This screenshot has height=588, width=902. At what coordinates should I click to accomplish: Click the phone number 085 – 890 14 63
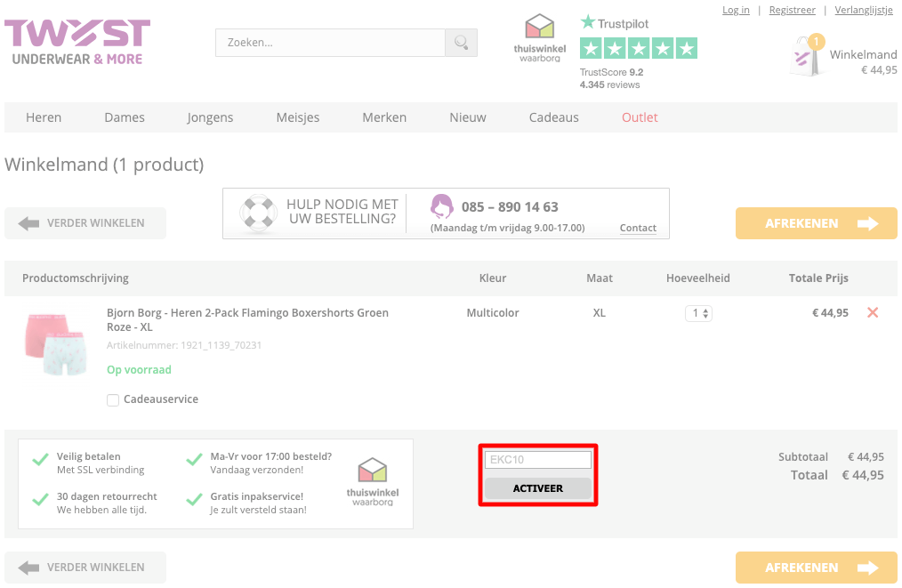click(510, 207)
